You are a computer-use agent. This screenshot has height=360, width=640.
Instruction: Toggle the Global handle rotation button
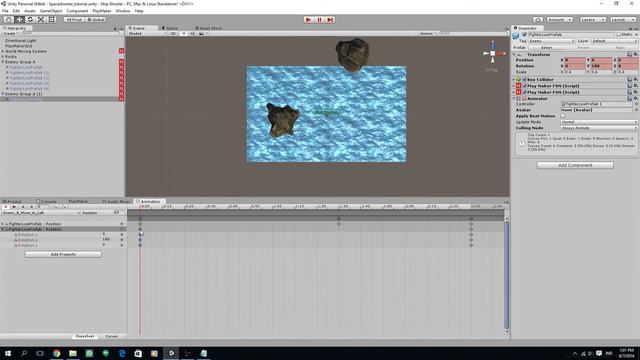(96, 19)
